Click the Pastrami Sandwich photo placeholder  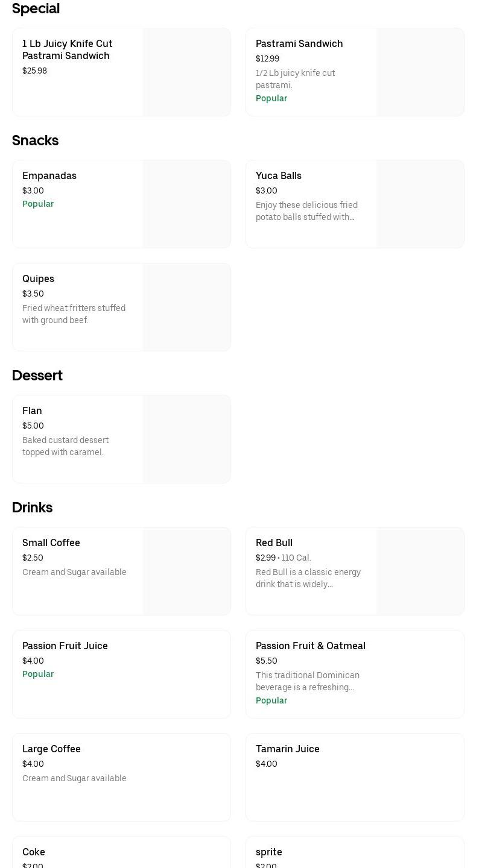[x=420, y=72]
